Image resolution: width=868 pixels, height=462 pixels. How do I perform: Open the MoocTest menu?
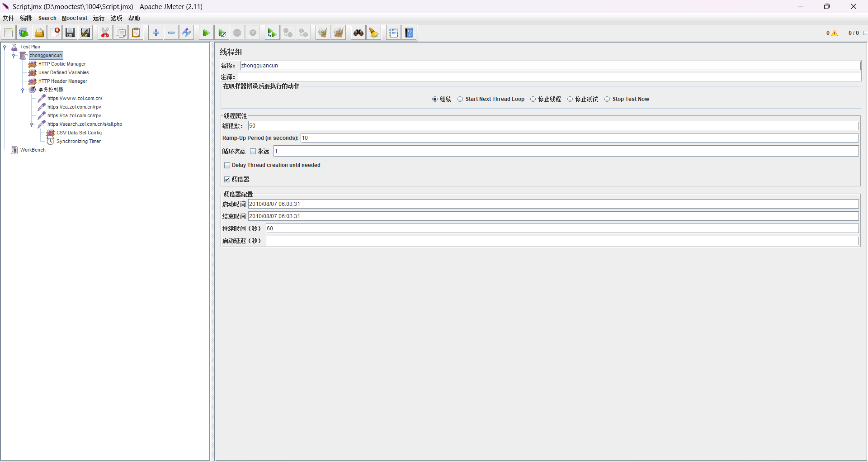coord(75,18)
